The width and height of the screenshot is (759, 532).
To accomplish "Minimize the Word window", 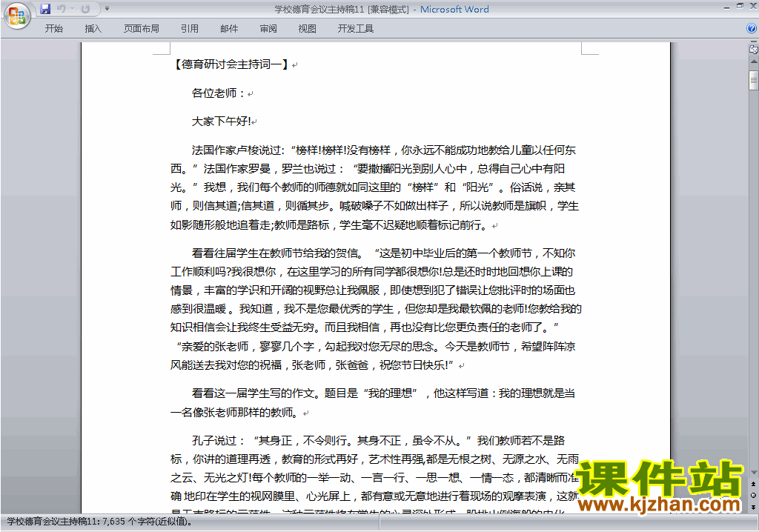I will pyautogui.click(x=726, y=6).
